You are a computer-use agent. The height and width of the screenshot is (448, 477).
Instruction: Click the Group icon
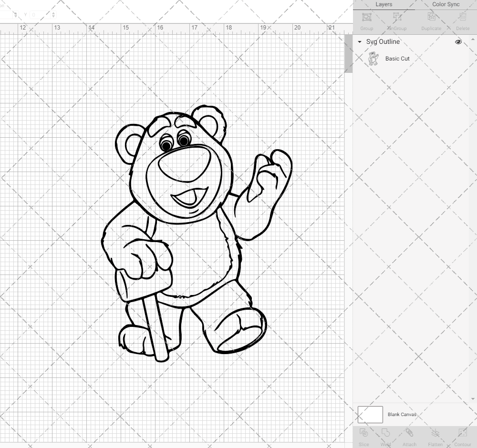coord(366,20)
